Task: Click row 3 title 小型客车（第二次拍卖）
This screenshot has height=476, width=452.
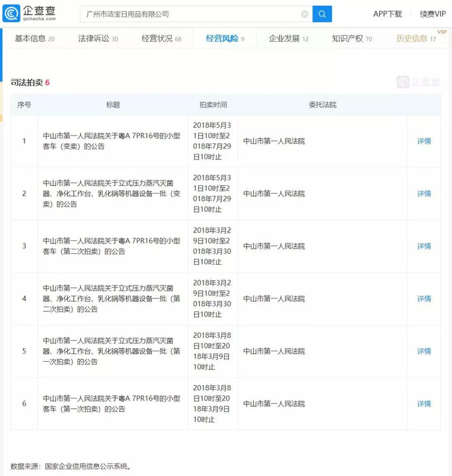Action: 112,246
